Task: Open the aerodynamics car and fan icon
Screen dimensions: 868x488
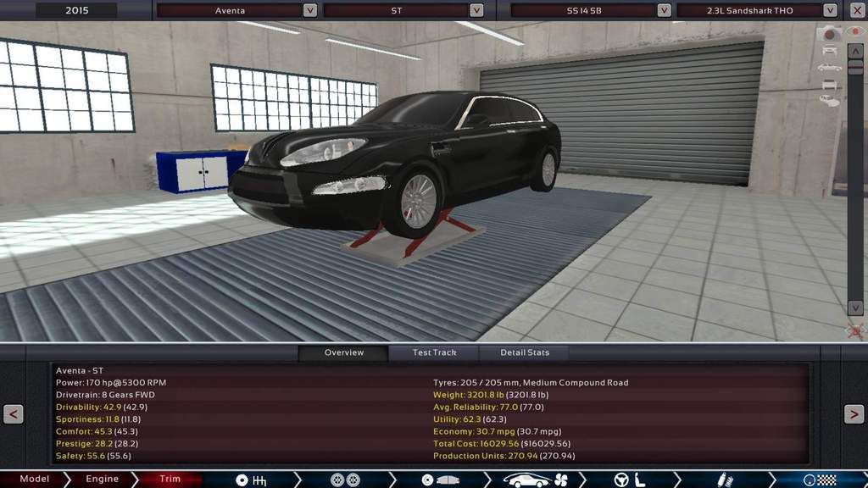Action: [536, 480]
